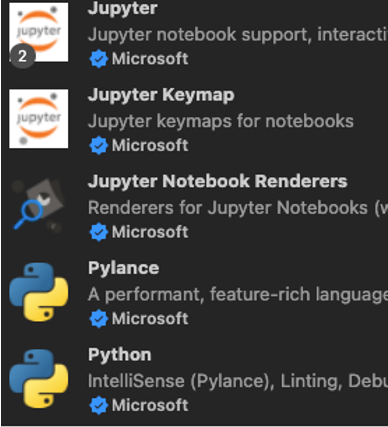This screenshot has height=427, width=388.
Task: Click verified badge in Jupyter Notebook Renderers row
Action: tap(99, 232)
